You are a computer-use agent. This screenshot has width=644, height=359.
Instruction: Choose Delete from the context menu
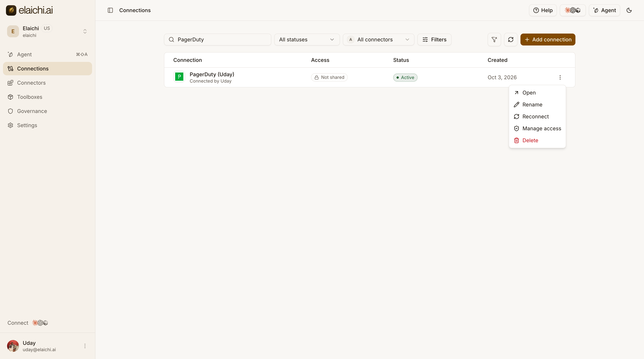pos(537,140)
